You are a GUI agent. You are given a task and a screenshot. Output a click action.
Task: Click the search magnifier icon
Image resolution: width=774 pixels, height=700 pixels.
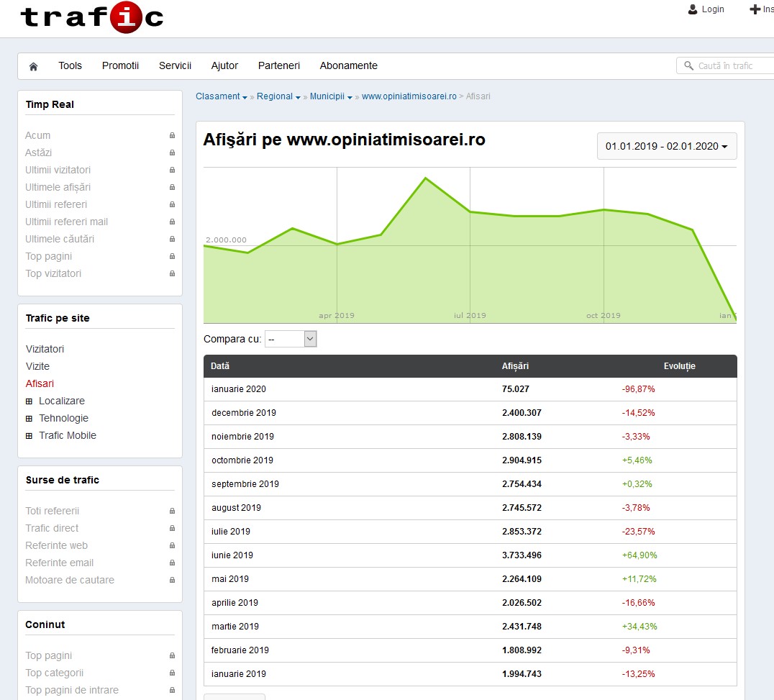click(688, 65)
